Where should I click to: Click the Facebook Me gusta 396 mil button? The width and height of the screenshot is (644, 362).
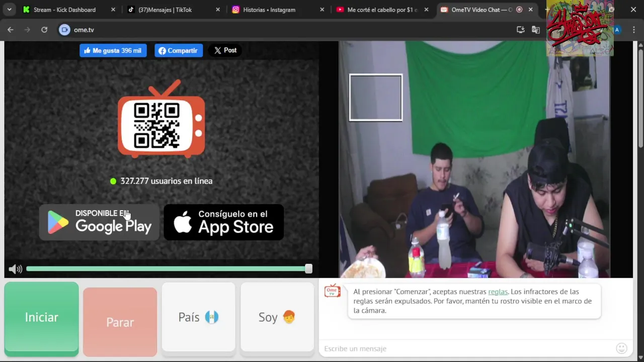tap(113, 50)
